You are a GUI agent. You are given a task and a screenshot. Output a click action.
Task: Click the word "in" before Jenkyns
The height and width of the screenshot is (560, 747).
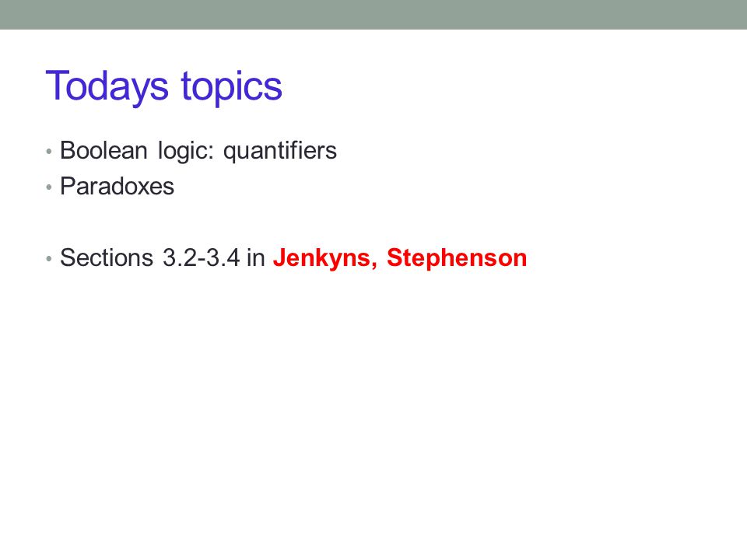(x=255, y=257)
